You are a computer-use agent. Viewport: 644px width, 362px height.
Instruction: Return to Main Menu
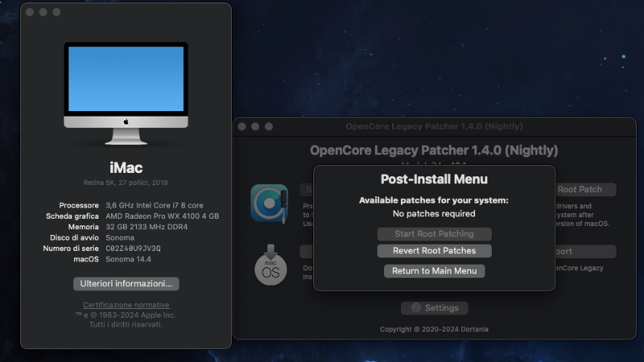434,271
